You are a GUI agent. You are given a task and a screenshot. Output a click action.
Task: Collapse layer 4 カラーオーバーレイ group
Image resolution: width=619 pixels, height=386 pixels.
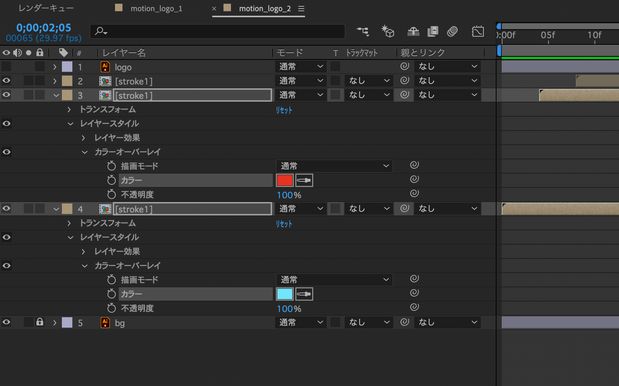click(84, 266)
